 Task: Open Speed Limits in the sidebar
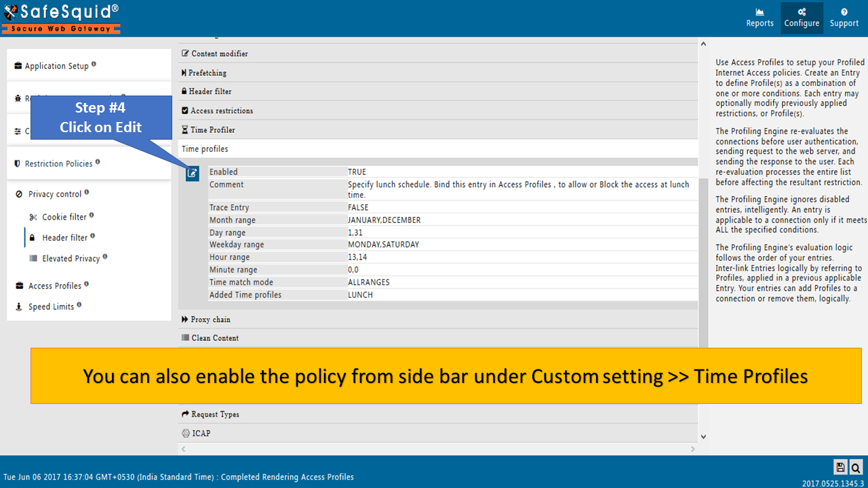[x=52, y=306]
